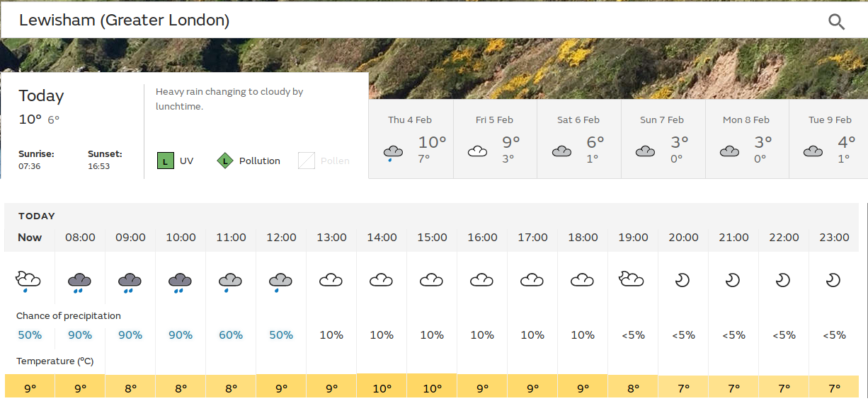Click the 20:00 clear night moon icon
This screenshot has width=868, height=401.
(x=683, y=280)
